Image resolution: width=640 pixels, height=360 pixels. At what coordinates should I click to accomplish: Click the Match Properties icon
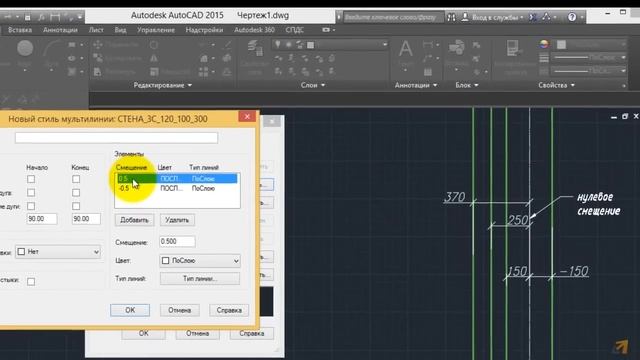(513, 48)
